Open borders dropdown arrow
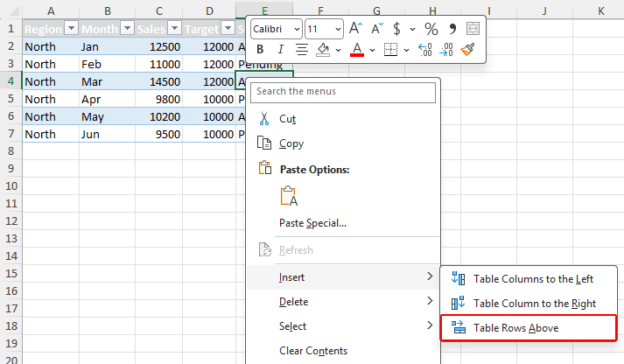The image size is (624, 364). pos(406,50)
